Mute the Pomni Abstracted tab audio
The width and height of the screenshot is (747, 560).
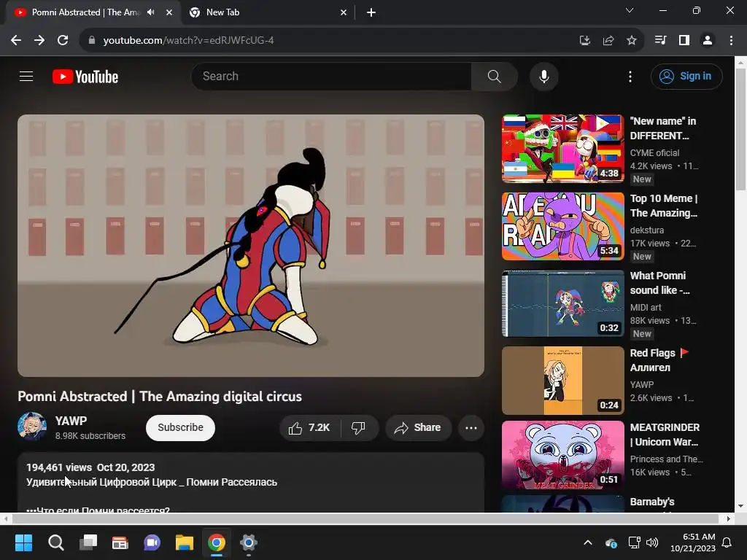pos(150,12)
